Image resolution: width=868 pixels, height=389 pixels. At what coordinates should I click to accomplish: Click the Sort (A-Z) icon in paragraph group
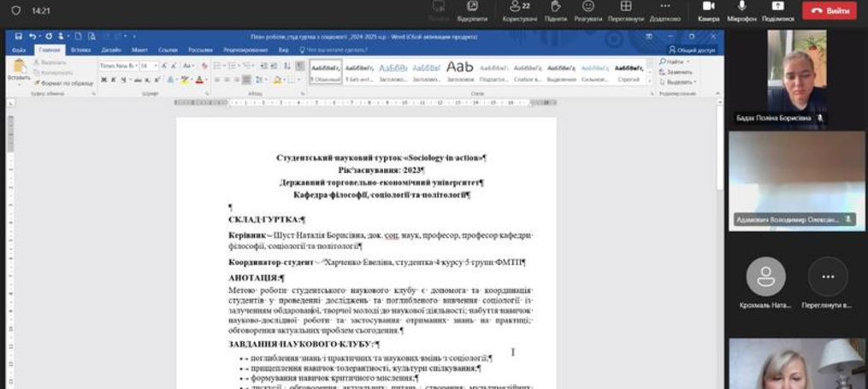286,66
